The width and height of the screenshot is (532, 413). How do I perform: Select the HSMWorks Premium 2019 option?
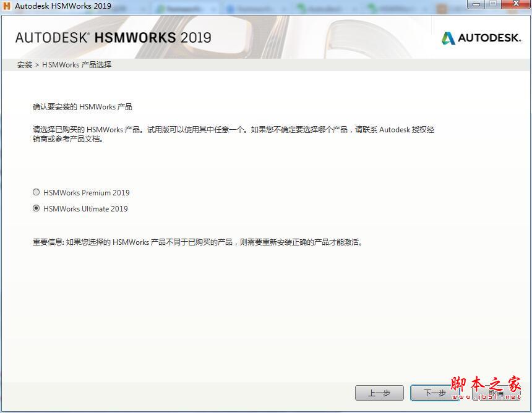36,192
